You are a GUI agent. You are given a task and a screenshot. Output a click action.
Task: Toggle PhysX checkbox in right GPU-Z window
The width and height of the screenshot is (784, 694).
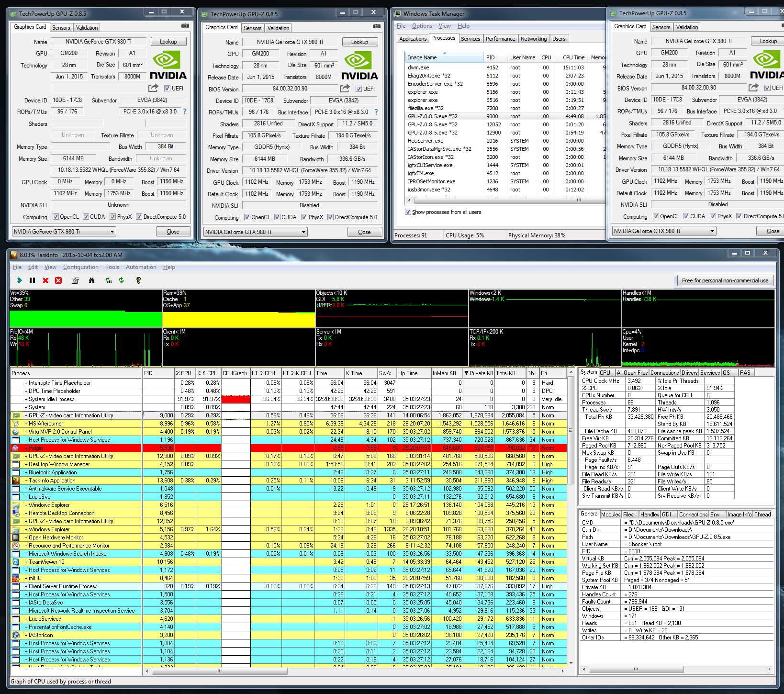(x=713, y=216)
